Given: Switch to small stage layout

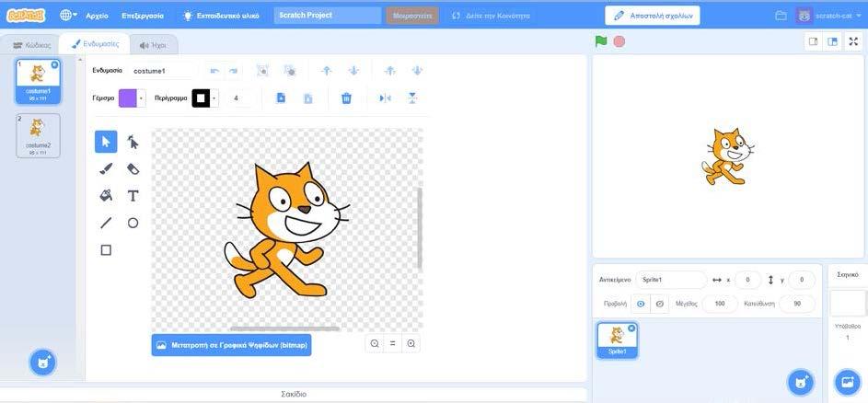Looking at the screenshot, I should (813, 41).
